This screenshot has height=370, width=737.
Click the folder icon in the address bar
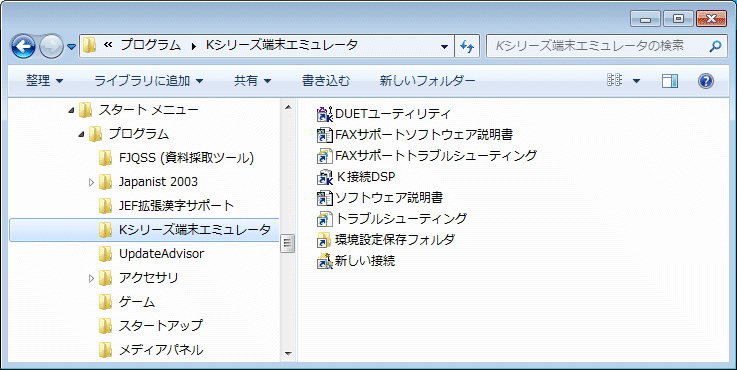[89, 46]
